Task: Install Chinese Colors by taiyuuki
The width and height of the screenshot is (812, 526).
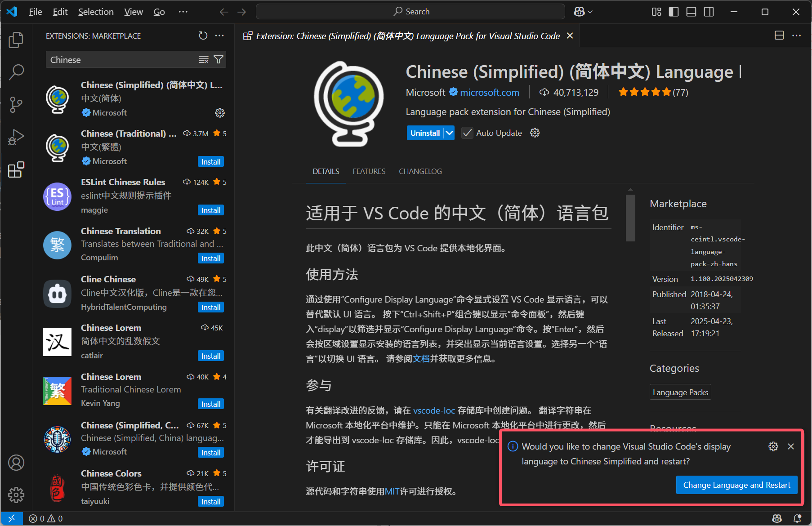Action: click(211, 502)
